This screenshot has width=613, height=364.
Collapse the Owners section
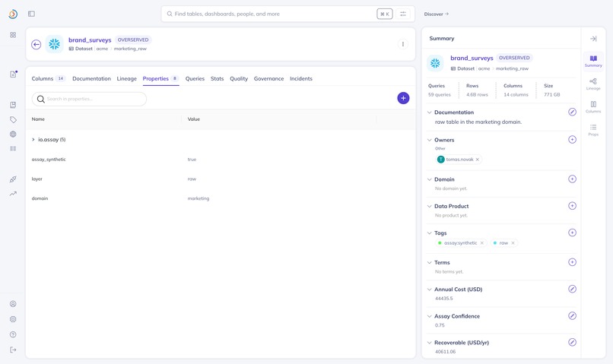[x=429, y=140]
